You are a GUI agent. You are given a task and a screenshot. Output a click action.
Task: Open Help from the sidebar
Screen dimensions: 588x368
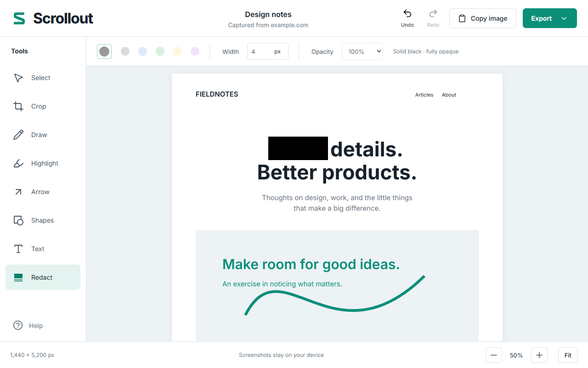coord(28,326)
